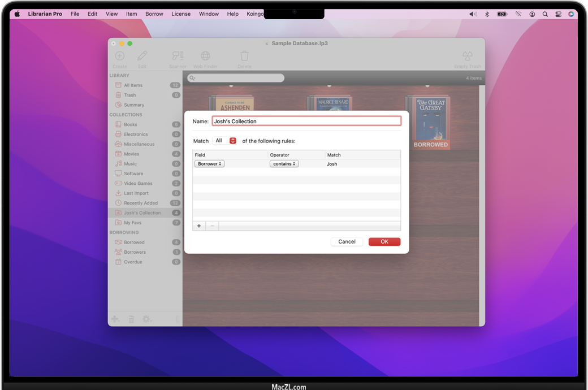
Task: Open the Match All dropdown
Action: tap(224, 141)
